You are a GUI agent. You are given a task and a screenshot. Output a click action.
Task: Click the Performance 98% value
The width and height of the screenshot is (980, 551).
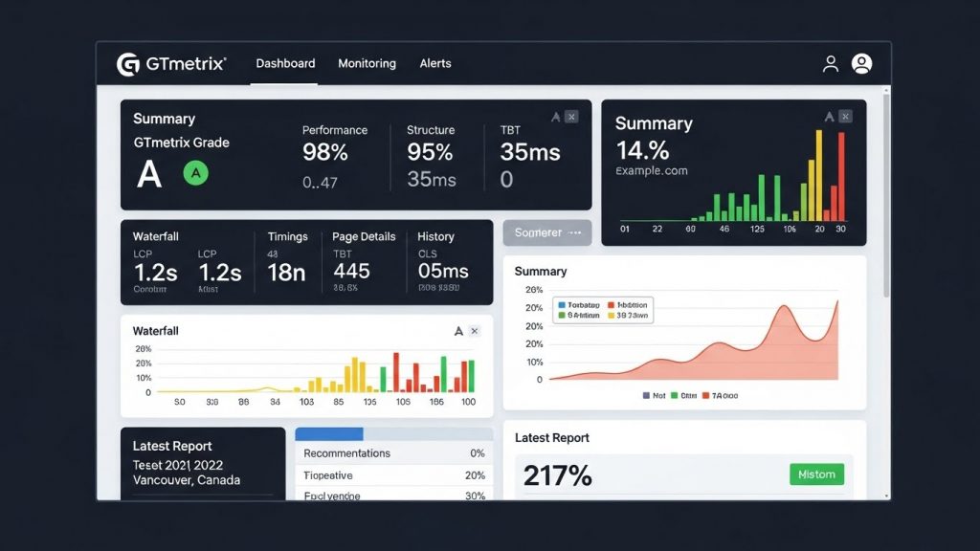(325, 152)
